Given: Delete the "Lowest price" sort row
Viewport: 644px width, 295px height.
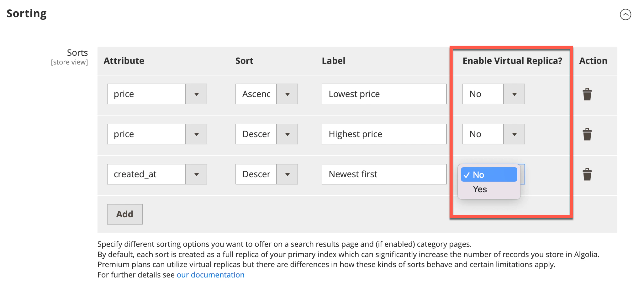Looking at the screenshot, I should click(587, 94).
